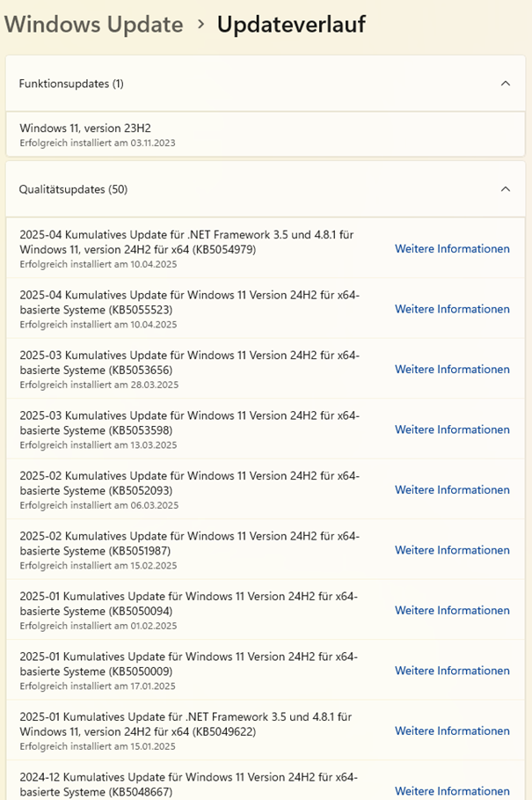This screenshot has height=800, width=532.
Task: Collapse the Qualitätsupdates (50) section
Action: pyautogui.click(x=505, y=189)
